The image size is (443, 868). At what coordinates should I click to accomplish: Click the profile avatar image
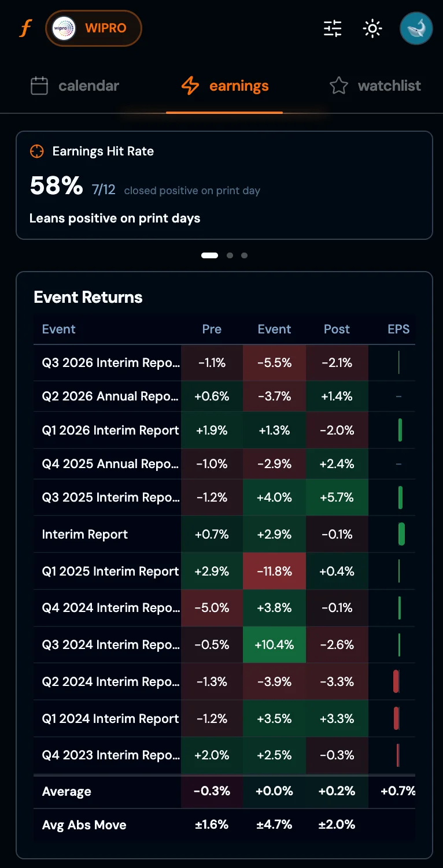(416, 28)
